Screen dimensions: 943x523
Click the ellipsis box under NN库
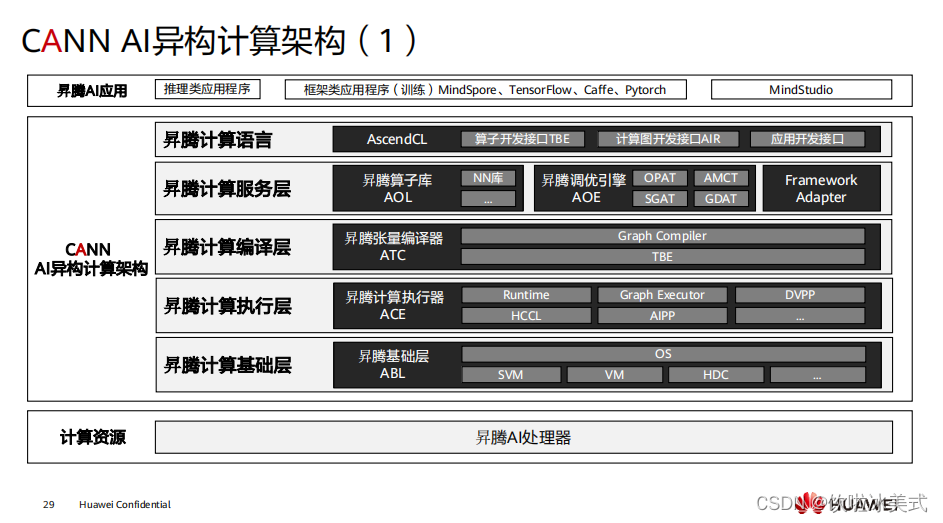pos(488,199)
